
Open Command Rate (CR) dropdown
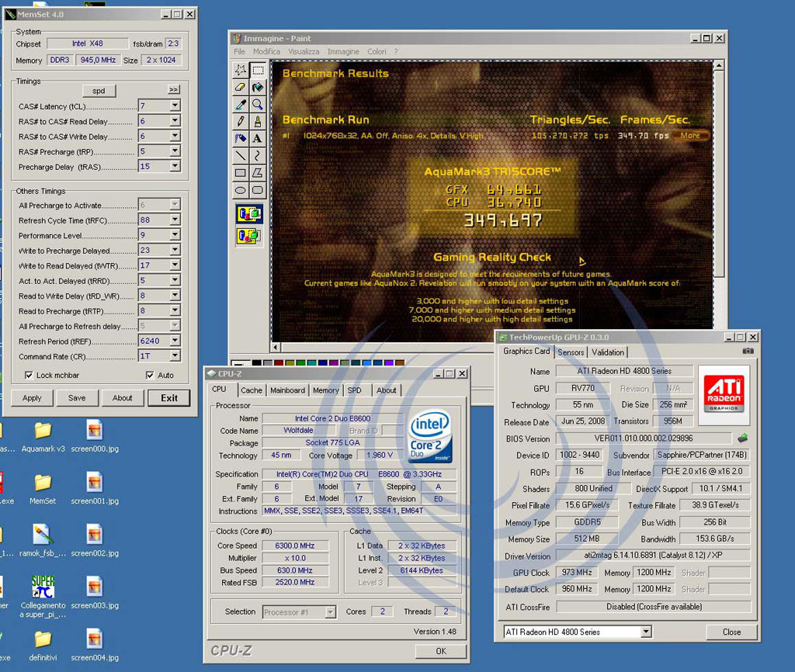point(175,356)
